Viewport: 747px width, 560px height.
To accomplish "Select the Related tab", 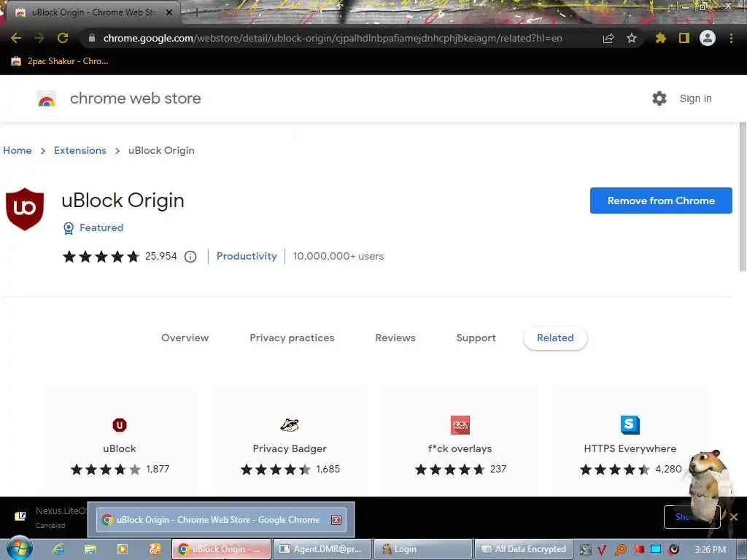I will click(555, 338).
